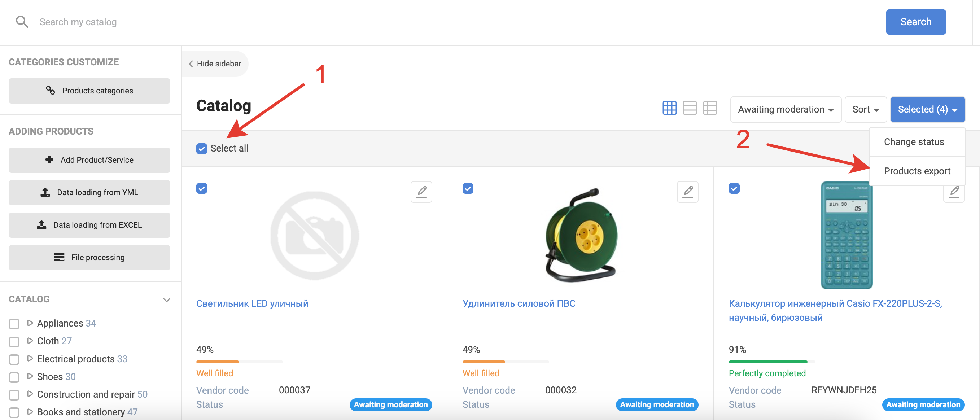This screenshot has width=980, height=420.
Task: Choose Change status from the menu
Action: tap(913, 142)
